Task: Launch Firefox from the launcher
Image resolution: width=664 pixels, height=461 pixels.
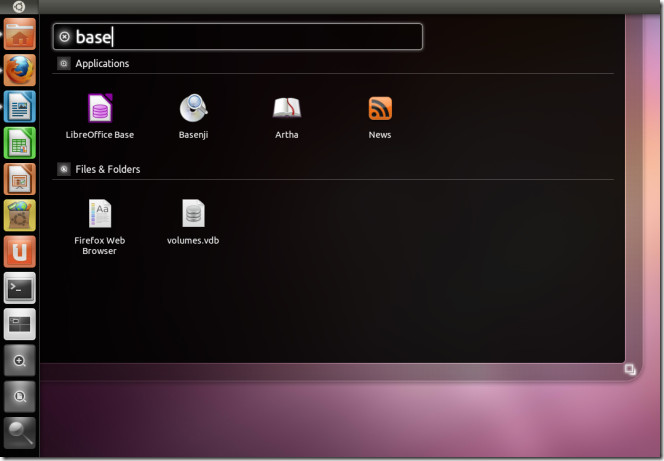Action: tap(20, 70)
